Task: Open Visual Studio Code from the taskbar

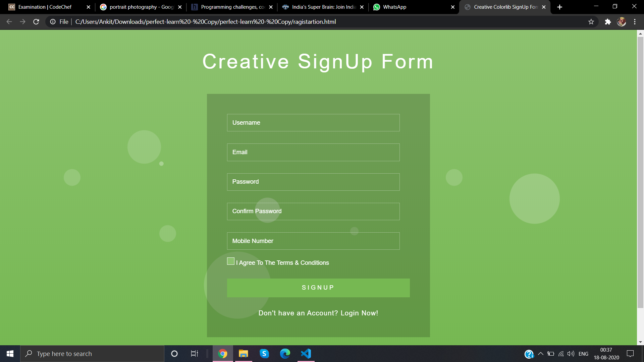Action: 306,354
